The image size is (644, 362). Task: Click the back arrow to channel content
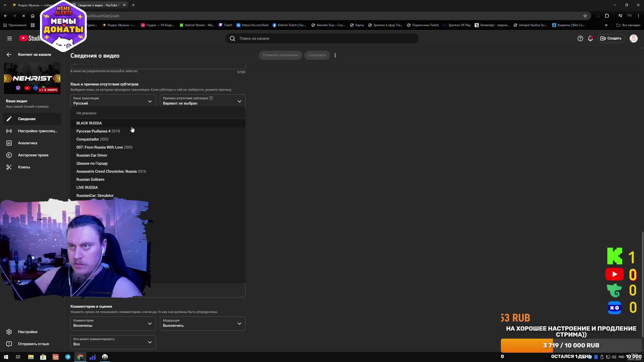[x=9, y=55]
